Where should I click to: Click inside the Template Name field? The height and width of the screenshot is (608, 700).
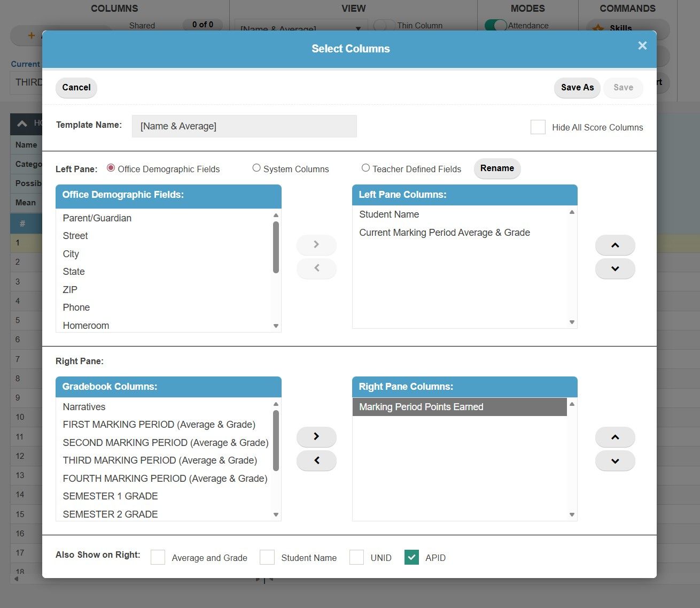pyautogui.click(x=244, y=126)
